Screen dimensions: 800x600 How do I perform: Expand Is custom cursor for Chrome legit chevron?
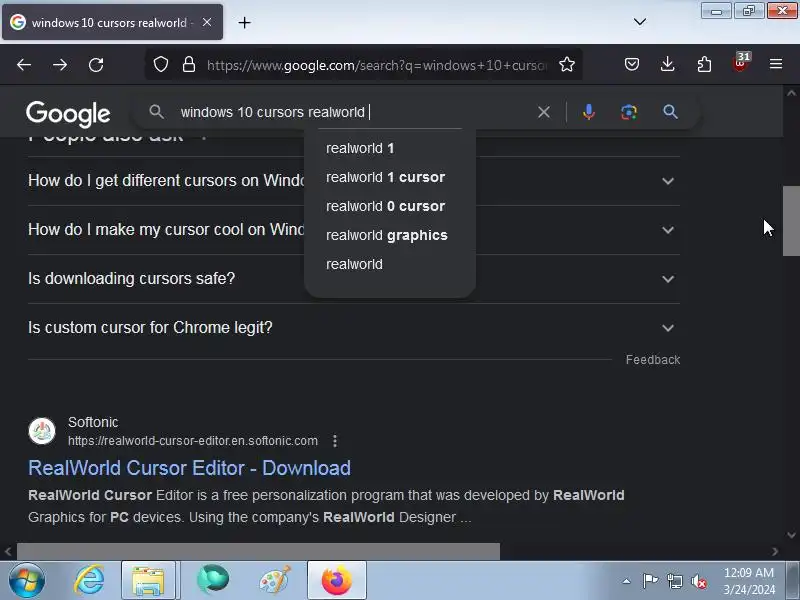(668, 328)
